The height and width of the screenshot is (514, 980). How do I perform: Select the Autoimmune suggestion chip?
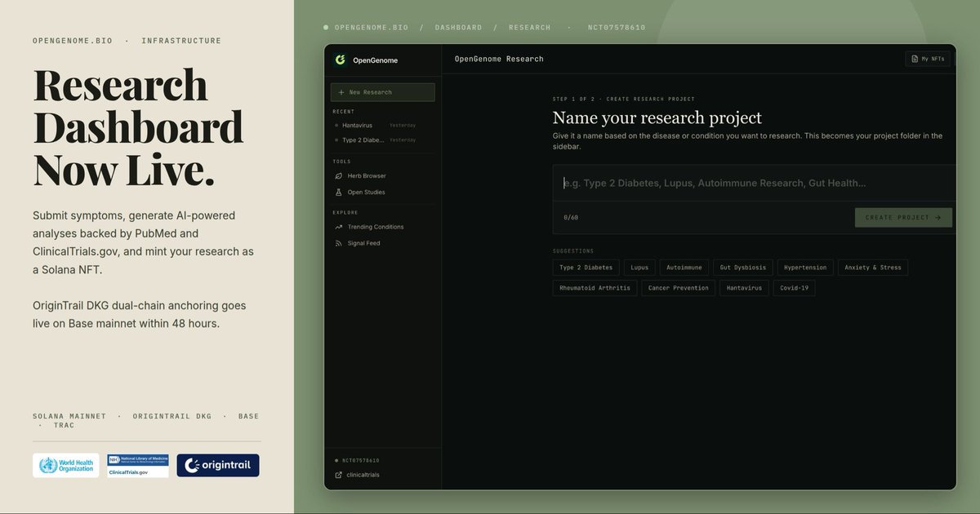[684, 268]
